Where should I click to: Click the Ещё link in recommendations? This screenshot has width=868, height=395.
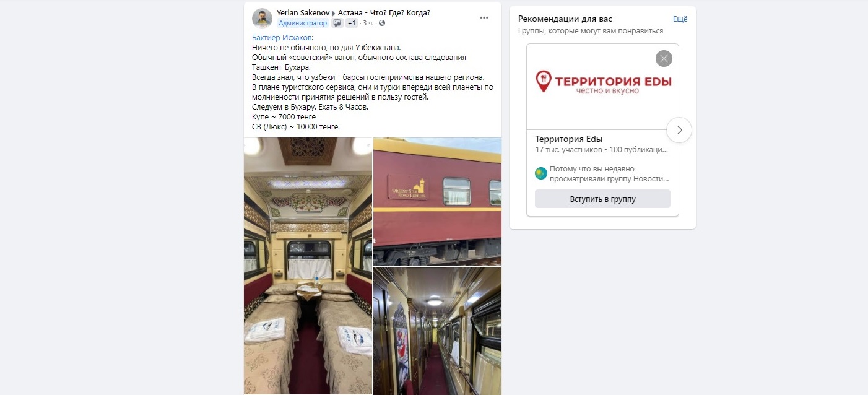(x=680, y=19)
